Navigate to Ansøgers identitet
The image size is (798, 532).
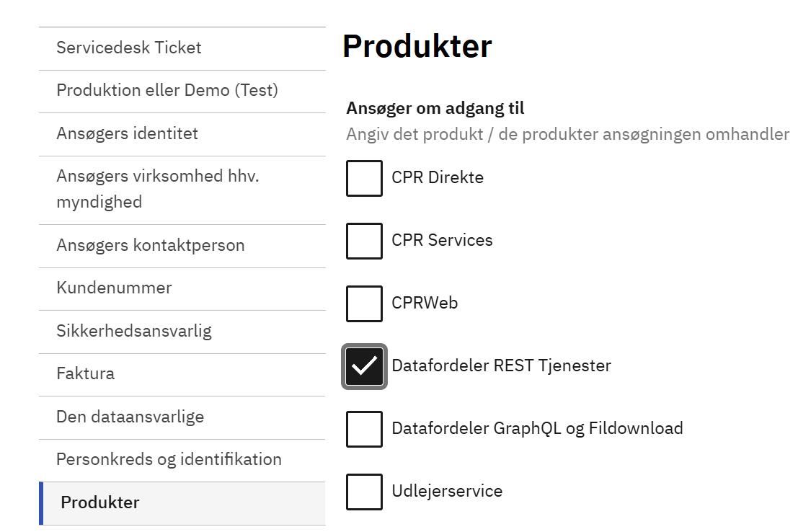pyautogui.click(x=127, y=133)
